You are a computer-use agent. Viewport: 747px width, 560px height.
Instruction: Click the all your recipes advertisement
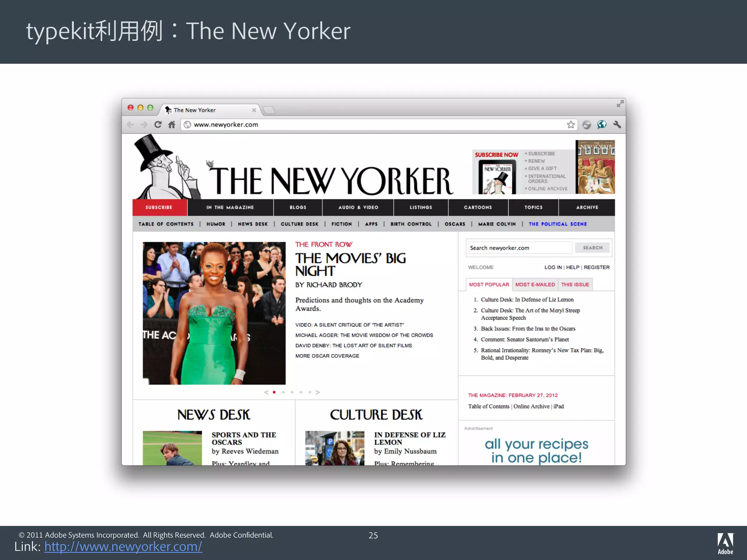(536, 451)
